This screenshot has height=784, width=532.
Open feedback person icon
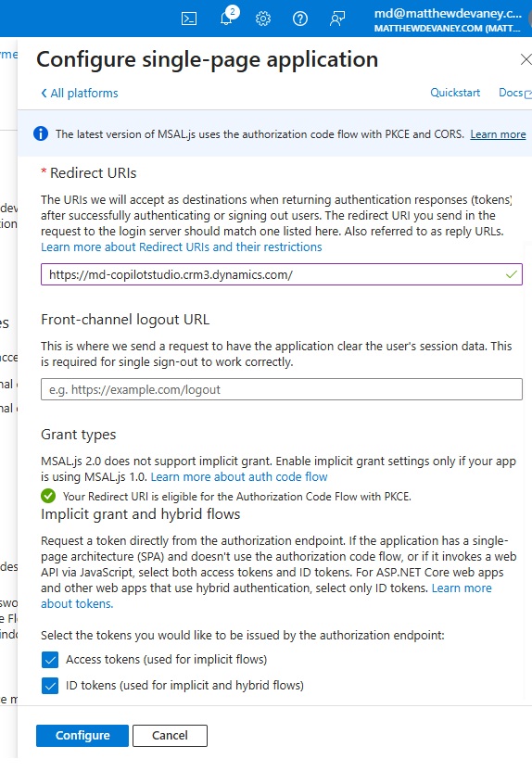(337, 19)
